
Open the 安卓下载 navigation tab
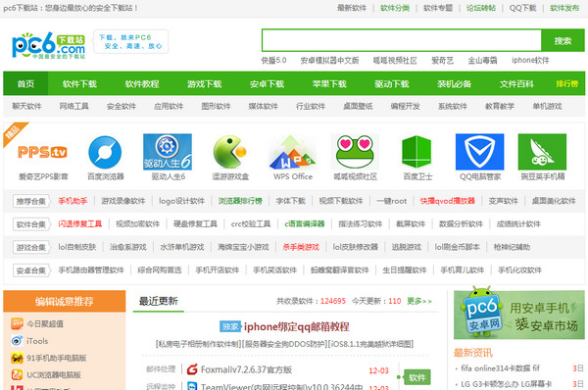click(267, 83)
